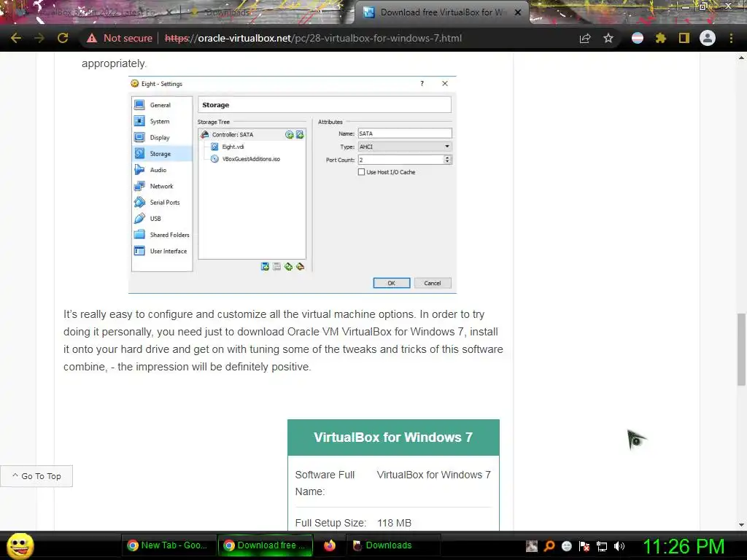747x560 pixels.
Task: Select Audio in the settings sidebar
Action: (x=162, y=170)
